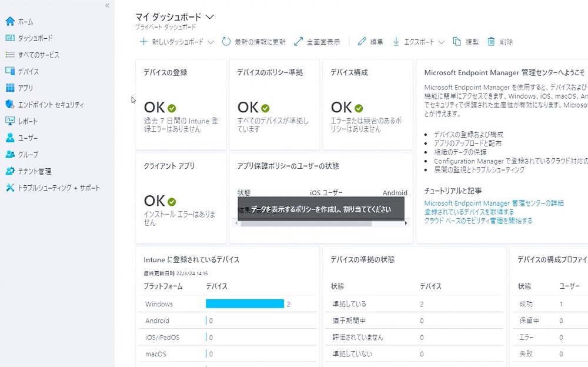Viewport: 588px width, 367px height.
Task: Click green check on デバイスの登録 tile
Action: tap(172, 108)
